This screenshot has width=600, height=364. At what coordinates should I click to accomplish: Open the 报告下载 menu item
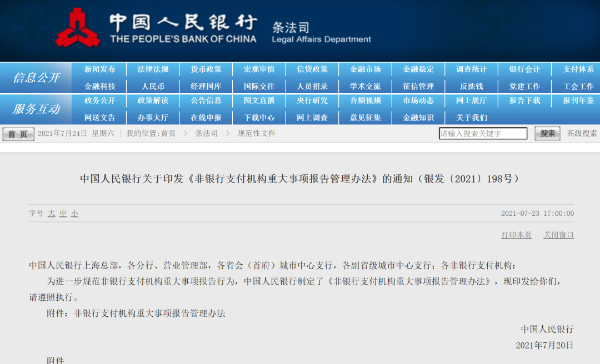pos(524,100)
